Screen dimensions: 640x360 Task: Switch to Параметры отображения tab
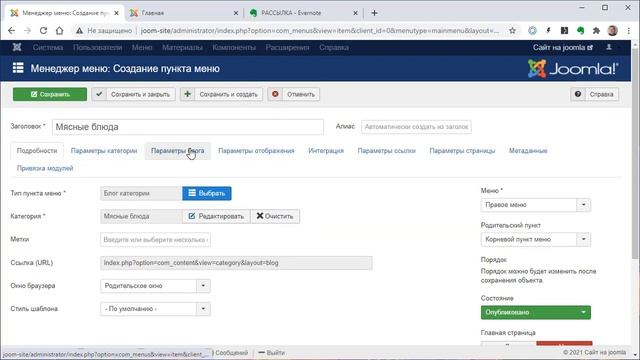(x=256, y=151)
